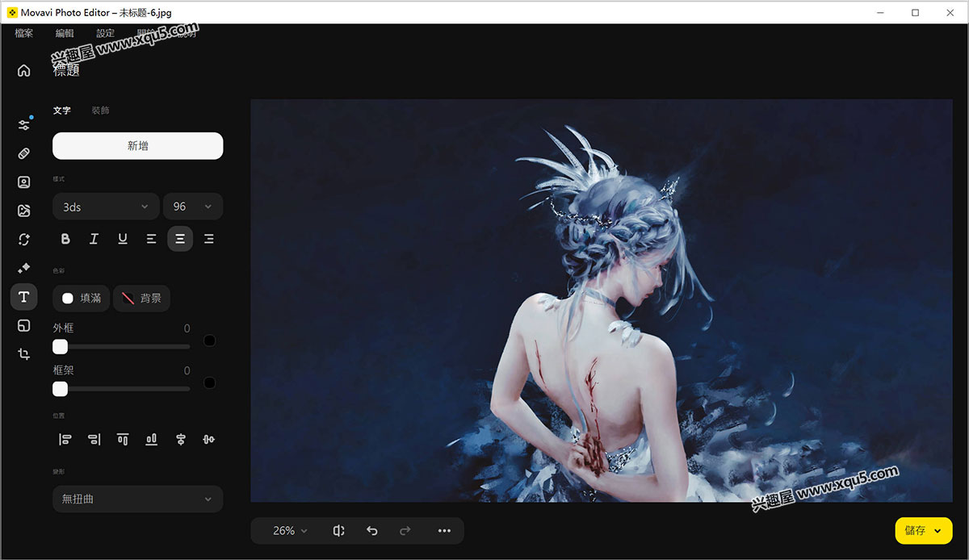Screen dimensions: 969x560
Task: Set text alignment to center
Action: [x=180, y=239]
